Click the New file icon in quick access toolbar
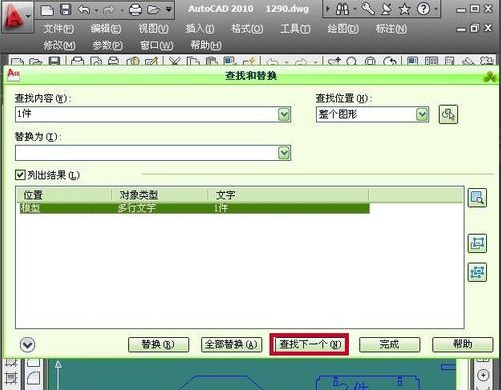The height and width of the screenshot is (390, 501). [46, 10]
